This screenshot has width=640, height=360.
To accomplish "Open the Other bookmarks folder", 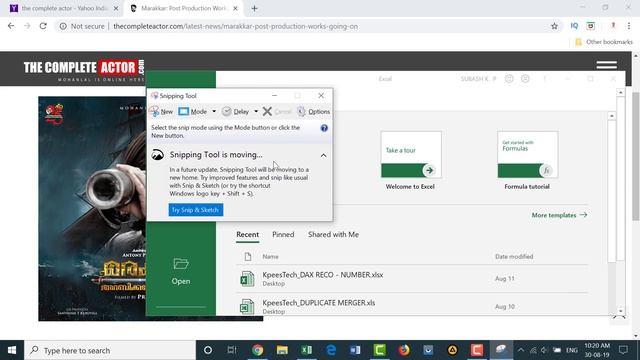I will tap(604, 42).
